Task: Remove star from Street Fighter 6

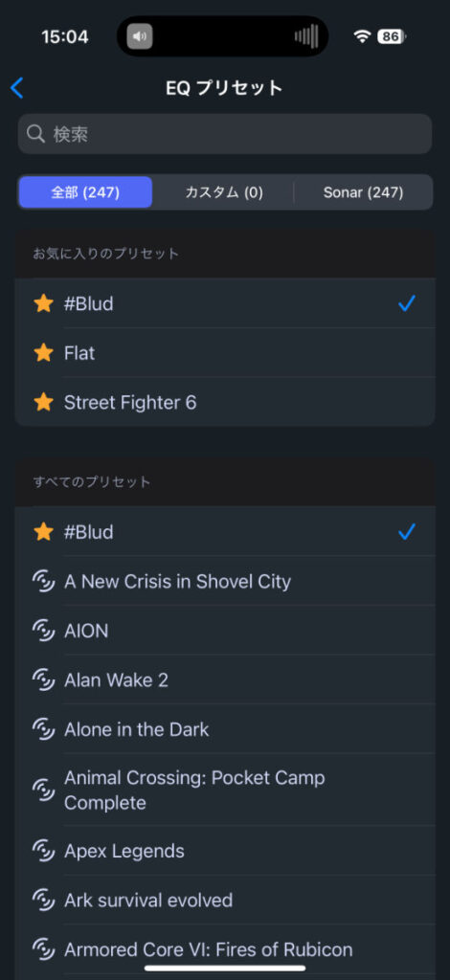Action: pos(43,403)
